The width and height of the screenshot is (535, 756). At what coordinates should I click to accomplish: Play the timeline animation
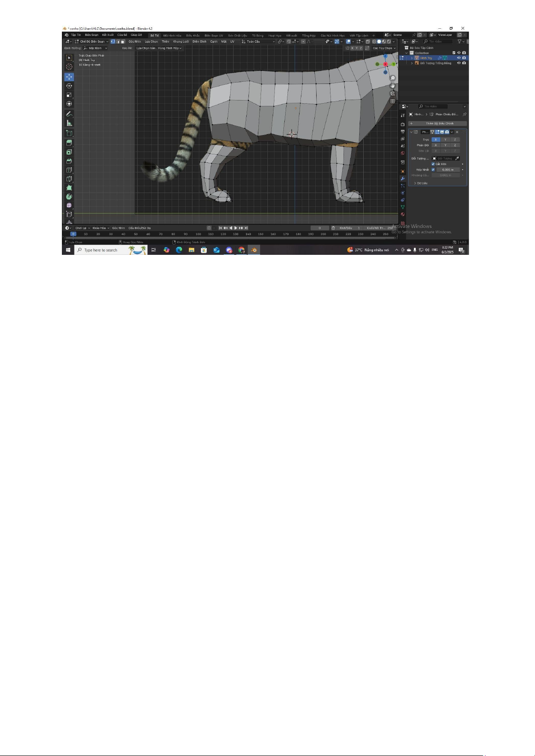pyautogui.click(x=236, y=228)
